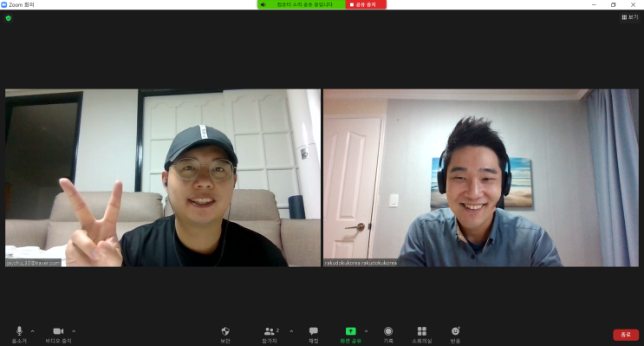The width and height of the screenshot is (644, 346).
Task: Click the red End meeting button
Action: click(x=626, y=335)
